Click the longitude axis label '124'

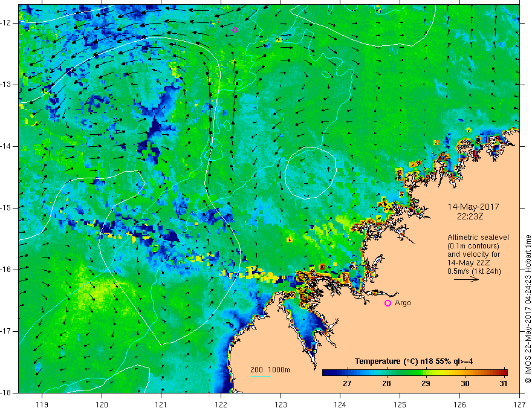pos(340,404)
